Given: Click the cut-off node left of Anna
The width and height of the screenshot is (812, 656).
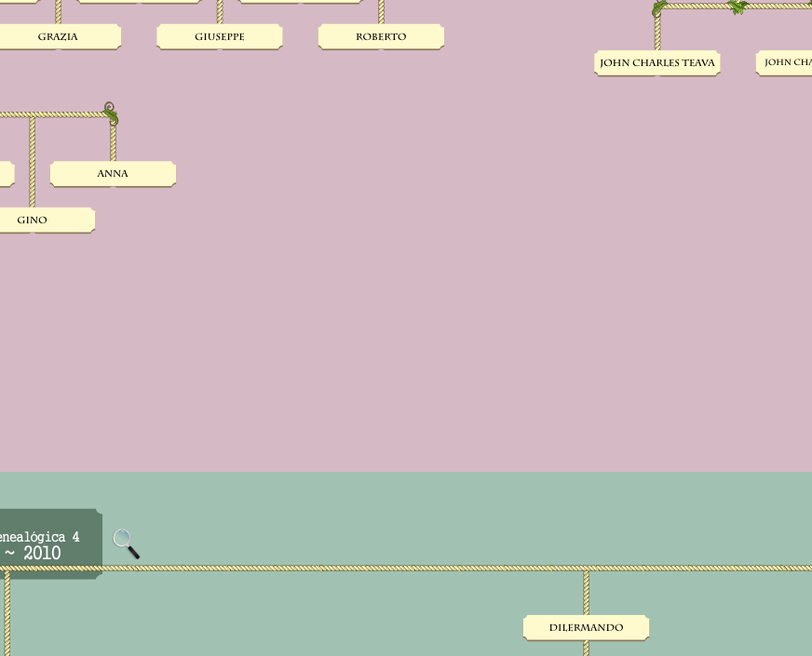Looking at the screenshot, I should [x=6, y=174].
